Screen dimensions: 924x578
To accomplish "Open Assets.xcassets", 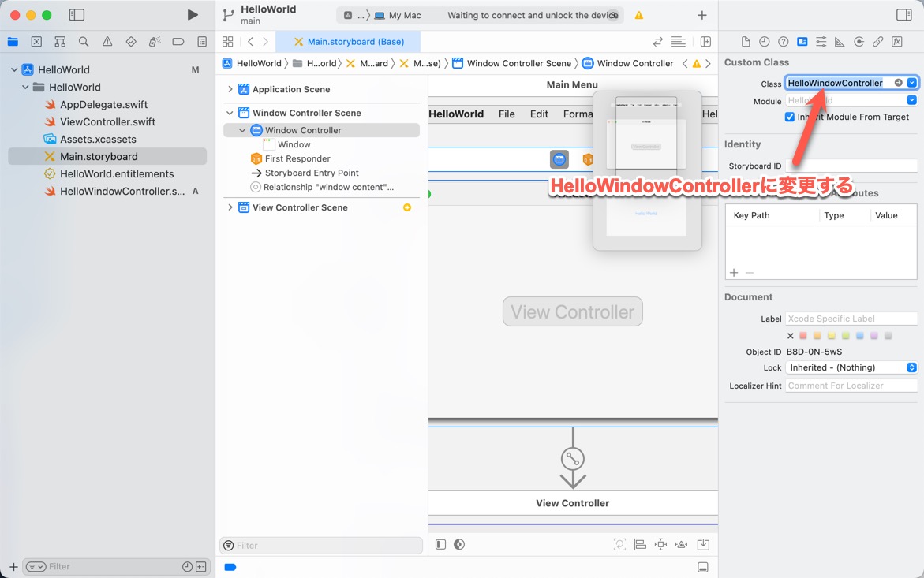I will point(98,140).
